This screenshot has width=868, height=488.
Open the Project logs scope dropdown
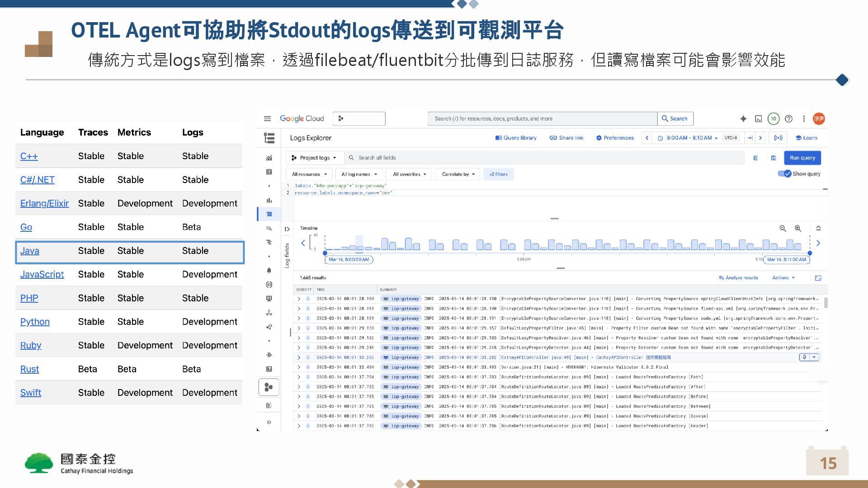click(315, 158)
